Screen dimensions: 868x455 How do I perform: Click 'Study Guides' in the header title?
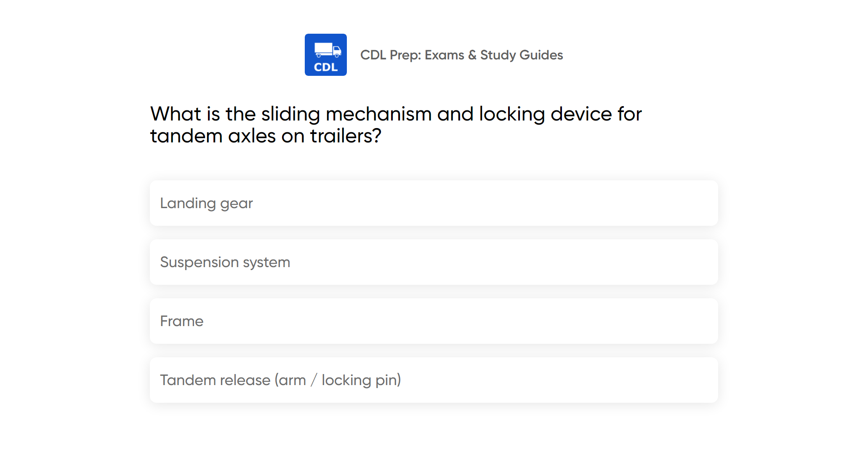[x=521, y=55]
